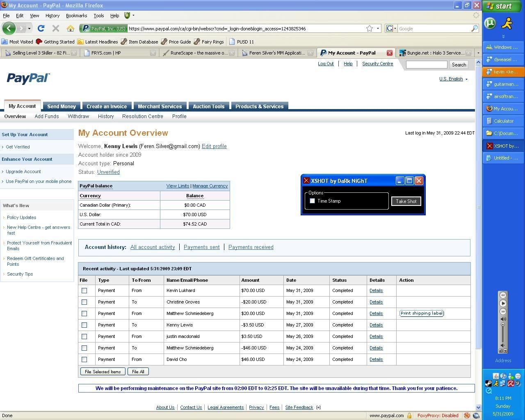This screenshot has width=525, height=420.
Task: Close the My Account - PayPal tab
Action: [390, 53]
